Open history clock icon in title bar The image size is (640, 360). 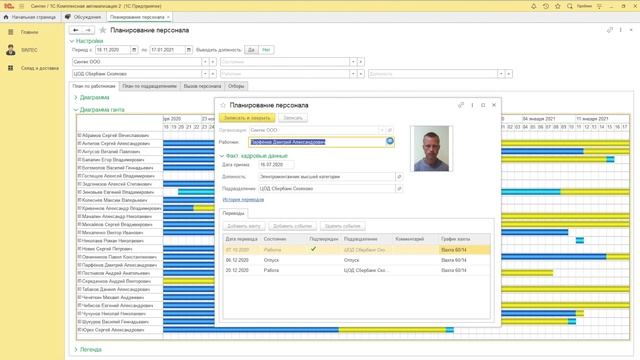coord(546,6)
